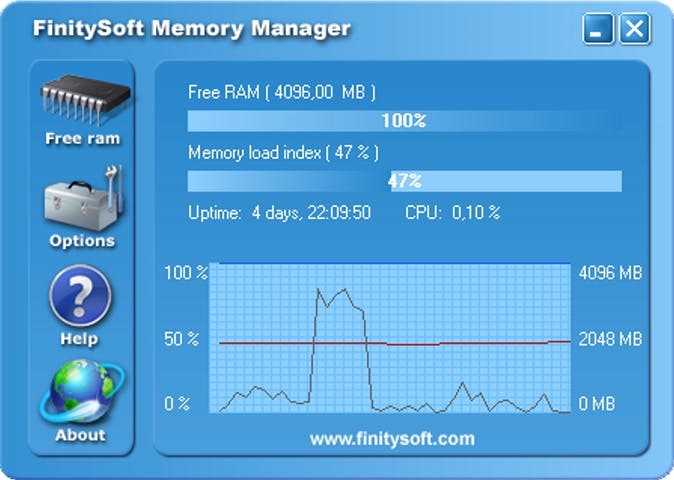The image size is (674, 480).
Task: Click the memory usage spike in graph
Action: (333, 300)
